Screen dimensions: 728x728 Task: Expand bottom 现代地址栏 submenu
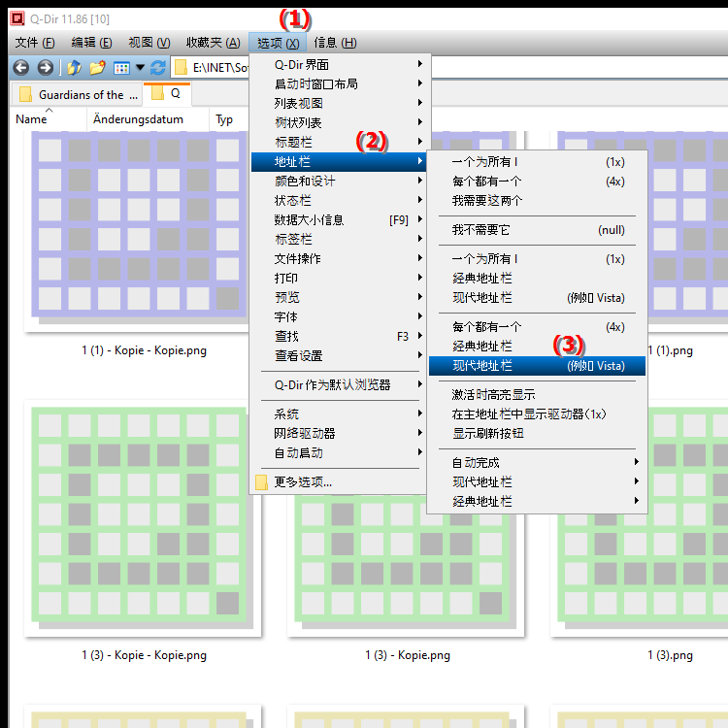tap(537, 481)
